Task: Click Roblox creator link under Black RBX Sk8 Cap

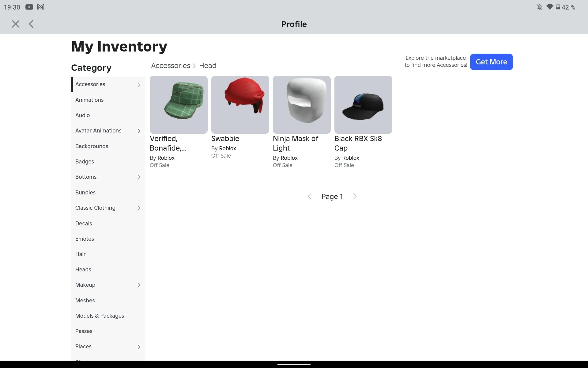Action: pos(351,158)
